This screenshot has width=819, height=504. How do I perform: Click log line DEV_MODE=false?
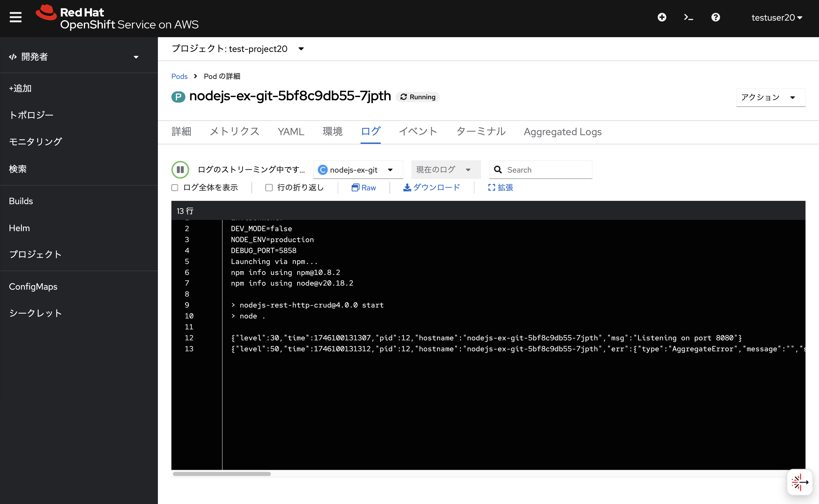point(262,229)
